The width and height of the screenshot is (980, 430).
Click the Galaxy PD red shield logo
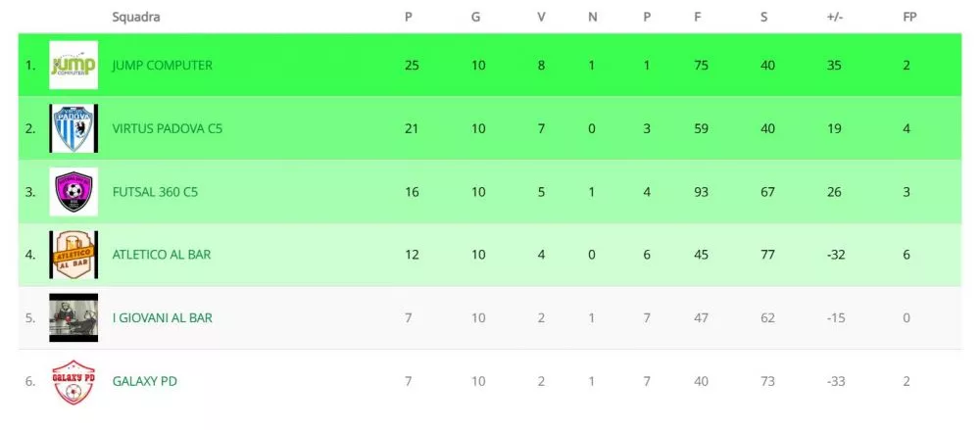73,381
